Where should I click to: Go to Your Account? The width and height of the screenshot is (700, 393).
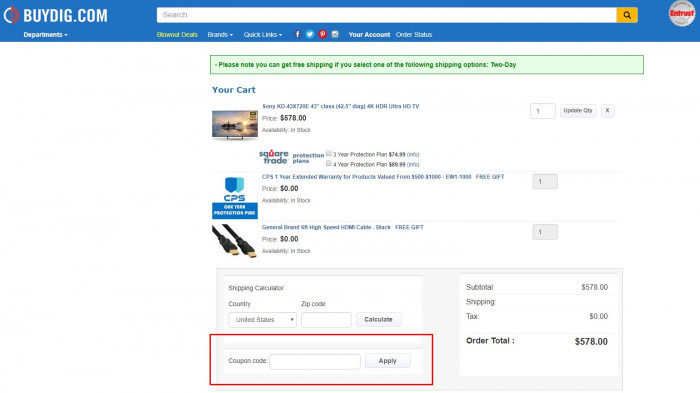[x=369, y=34]
